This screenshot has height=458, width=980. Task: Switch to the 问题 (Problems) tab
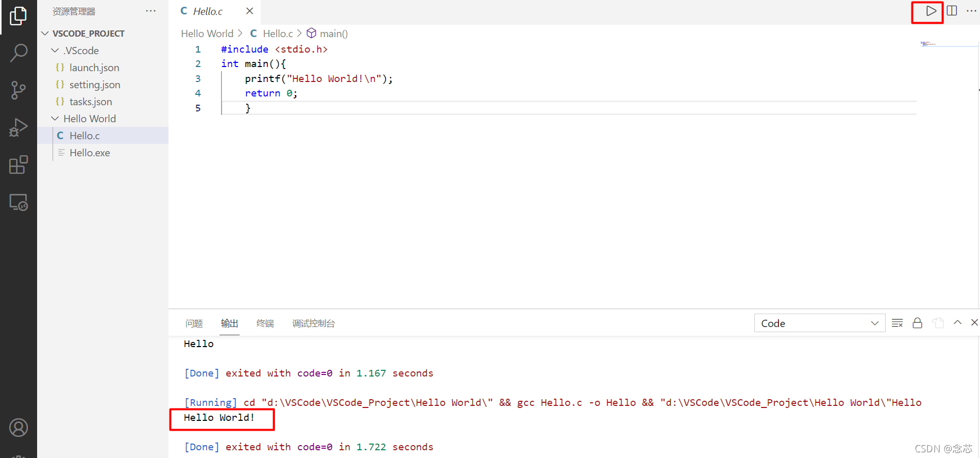click(194, 323)
